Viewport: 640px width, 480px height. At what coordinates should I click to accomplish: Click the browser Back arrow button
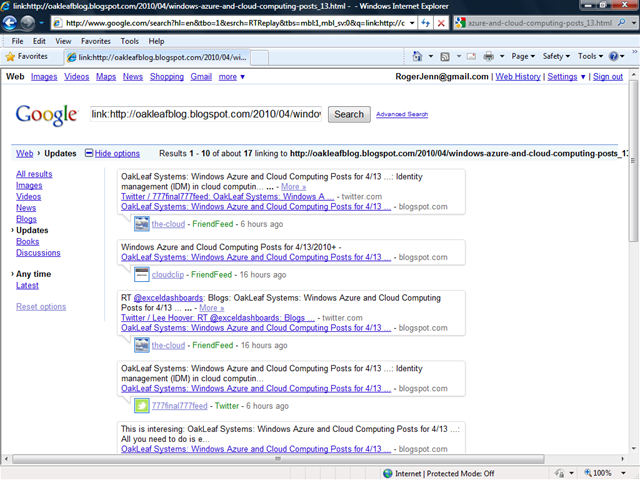[x=10, y=23]
